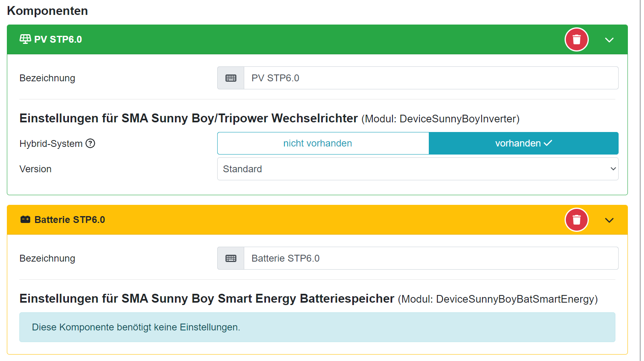Delete the Batterie STP6.0 component

coord(576,220)
